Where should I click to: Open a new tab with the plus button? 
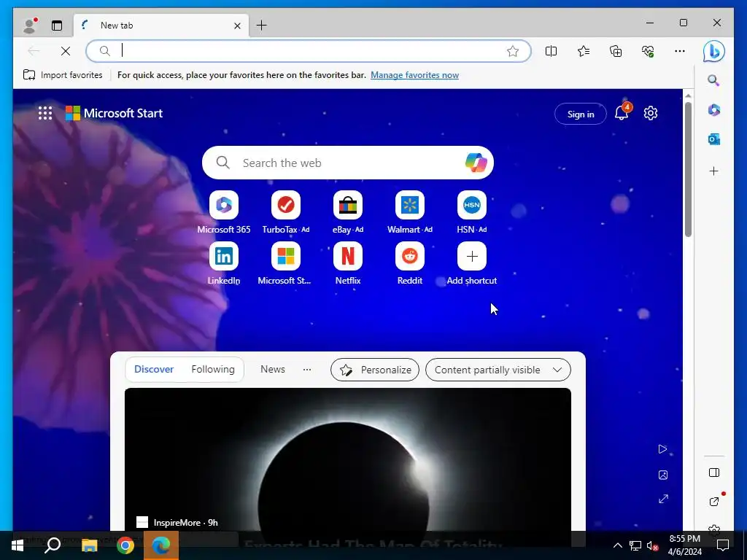[262, 26]
